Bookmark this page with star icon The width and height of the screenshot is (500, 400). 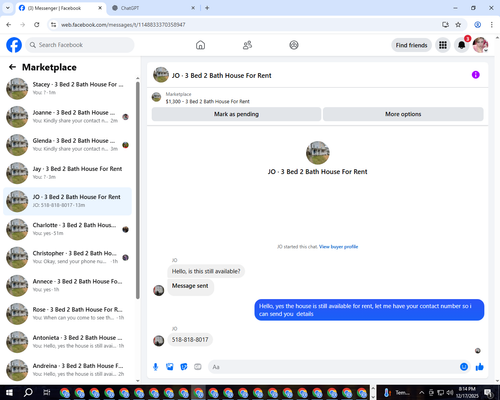pos(458,25)
